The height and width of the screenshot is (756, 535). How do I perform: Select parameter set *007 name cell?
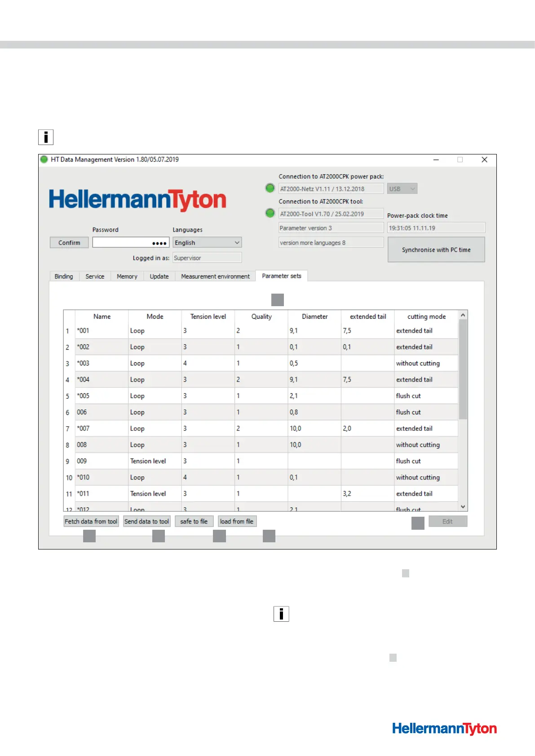pos(102,428)
